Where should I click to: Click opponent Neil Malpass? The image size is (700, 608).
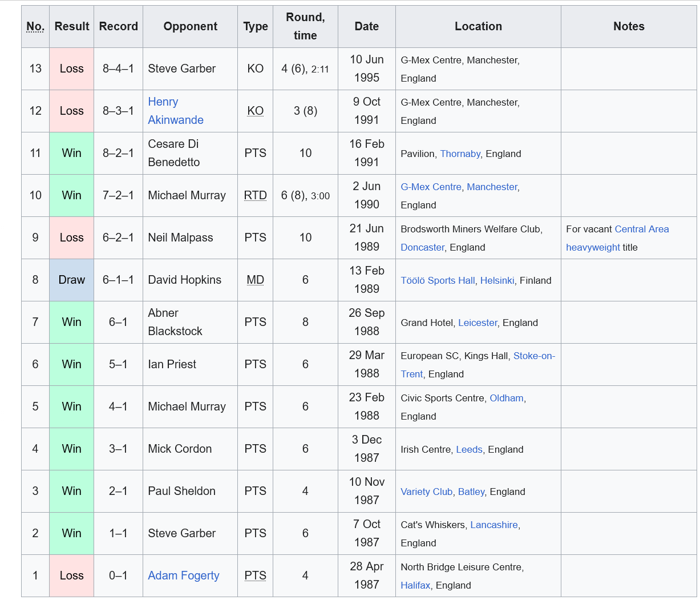[x=180, y=237]
